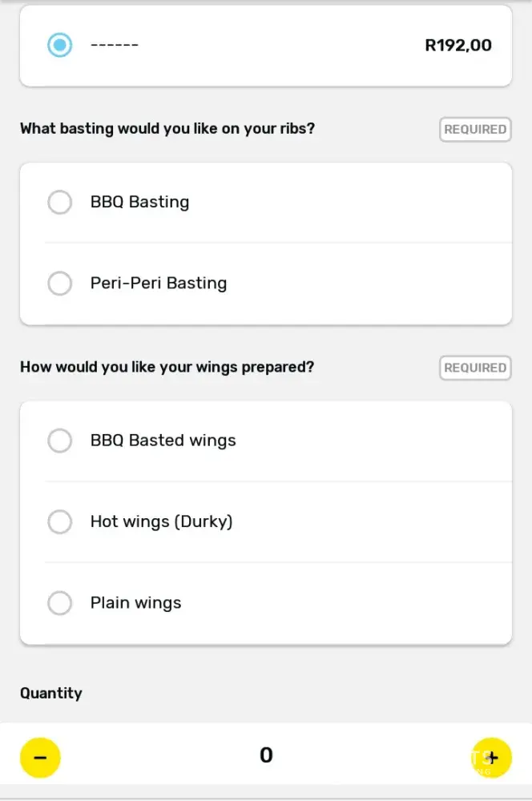The image size is (532, 801).
Task: Choose the Peri-Peri Basting radio button
Action: [x=60, y=283]
